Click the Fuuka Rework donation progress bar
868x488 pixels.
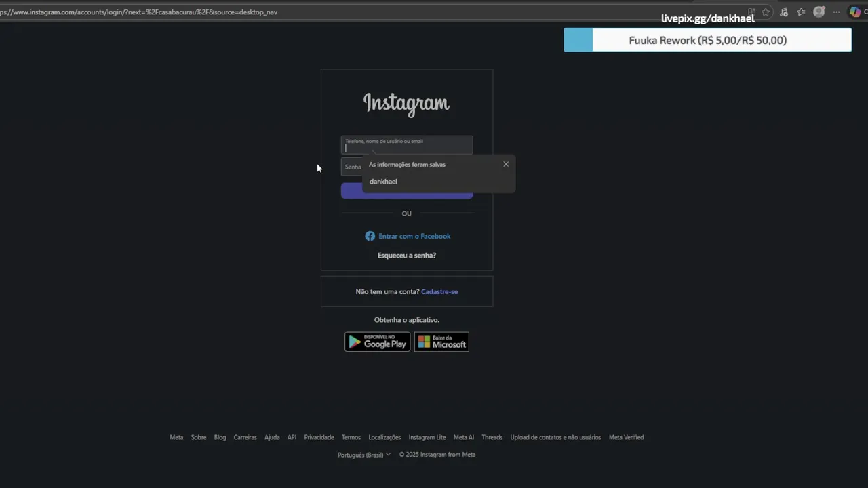pyautogui.click(x=707, y=40)
